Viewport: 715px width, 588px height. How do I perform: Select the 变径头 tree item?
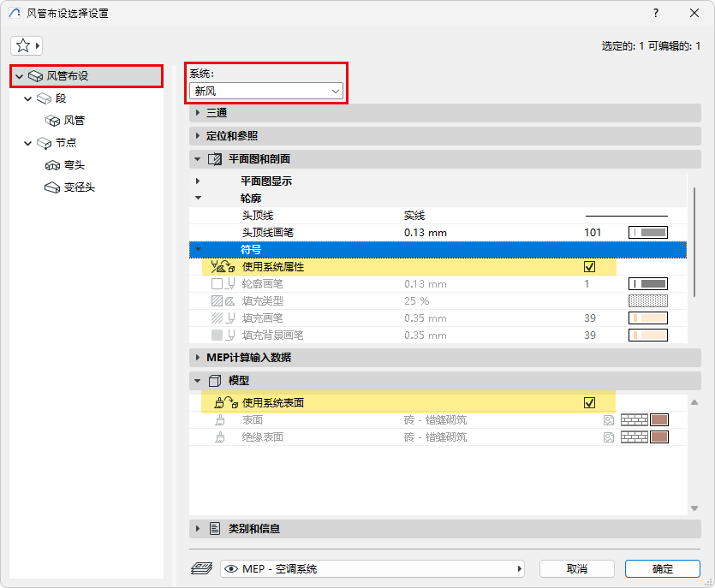click(x=80, y=187)
